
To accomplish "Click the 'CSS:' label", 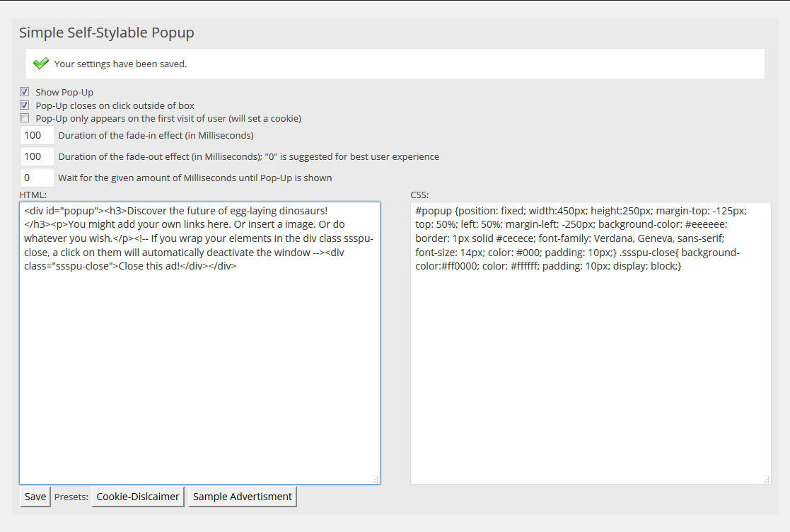I will click(x=419, y=195).
